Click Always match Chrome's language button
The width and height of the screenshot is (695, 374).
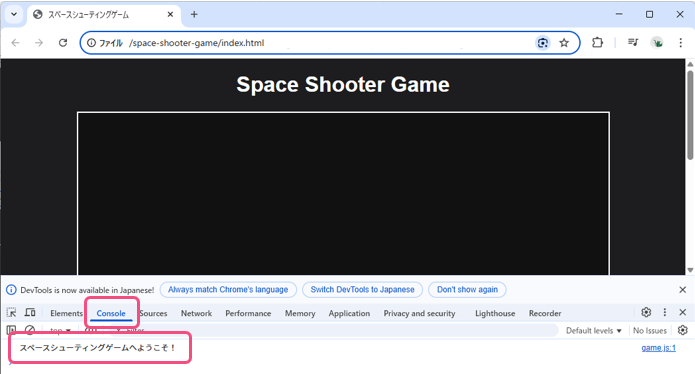click(x=228, y=290)
